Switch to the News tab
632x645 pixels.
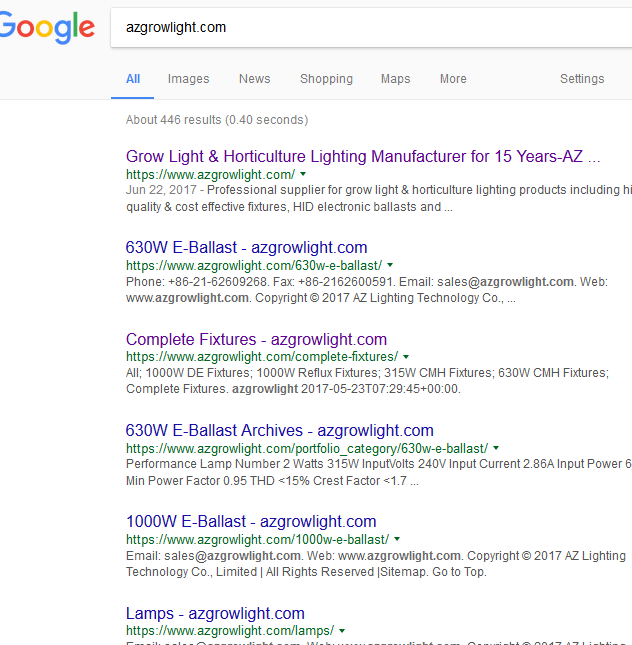(x=255, y=79)
